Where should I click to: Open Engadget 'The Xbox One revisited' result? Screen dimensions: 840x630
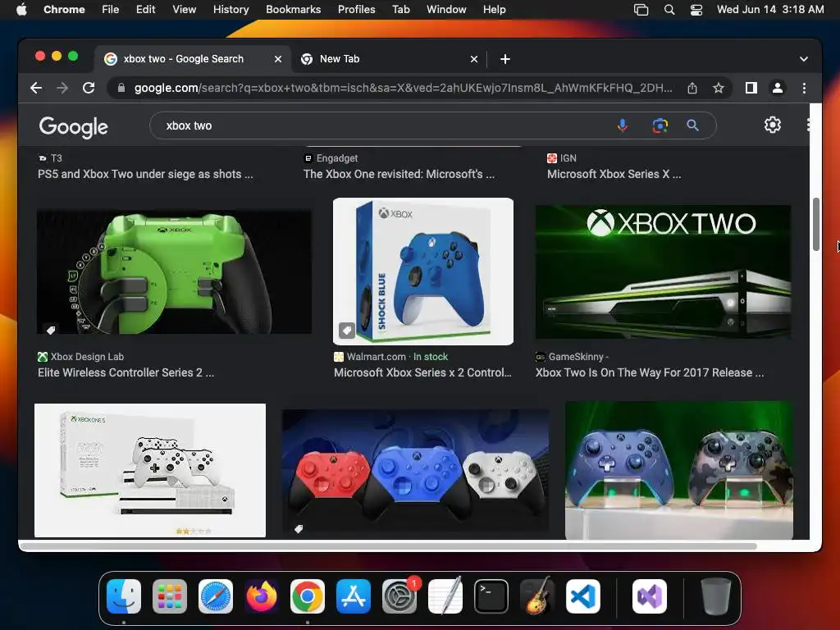(399, 174)
